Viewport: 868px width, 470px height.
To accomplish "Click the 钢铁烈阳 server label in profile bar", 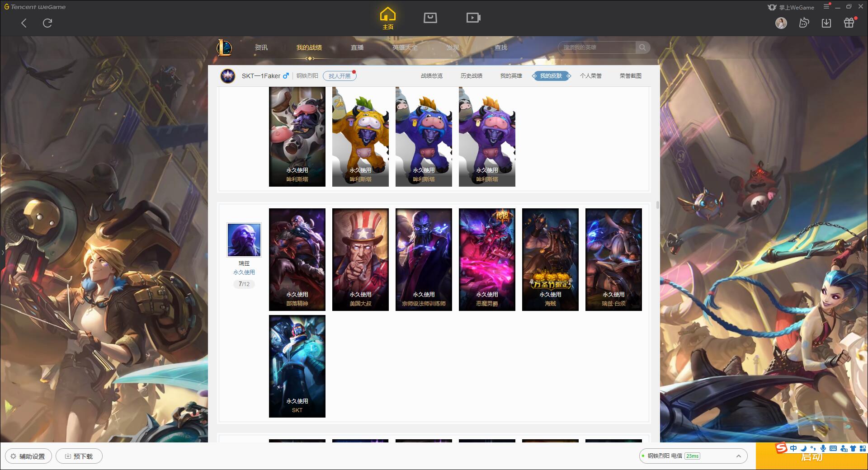I will pyautogui.click(x=307, y=76).
